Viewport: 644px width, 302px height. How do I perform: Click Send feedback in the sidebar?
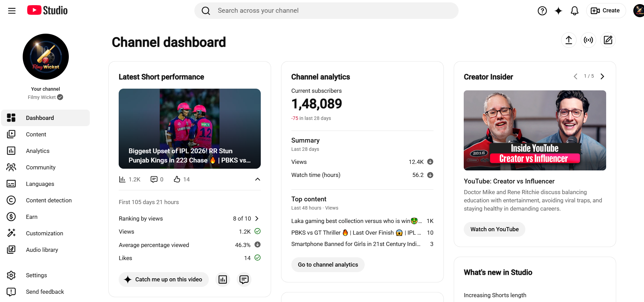pyautogui.click(x=45, y=292)
